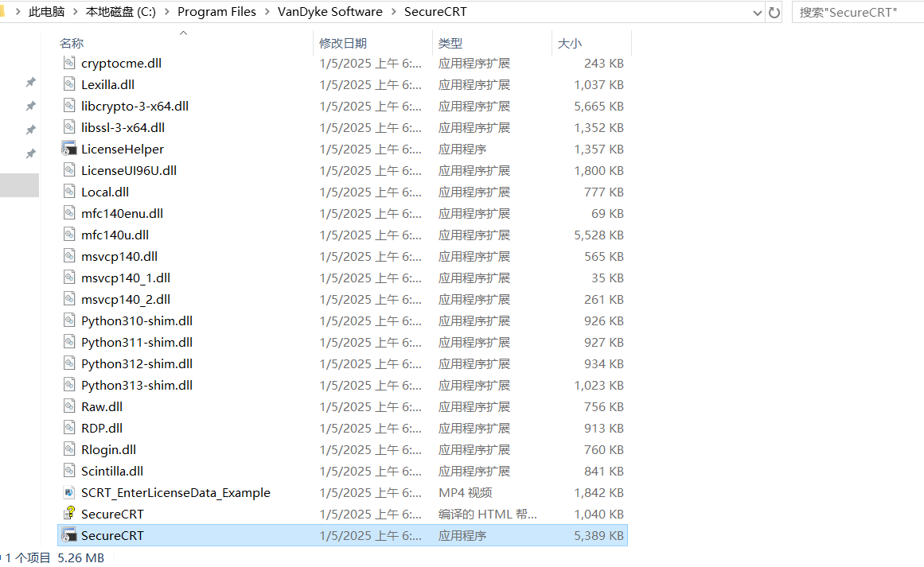Sort files by the 类型 column
The image size is (924, 567).
pyautogui.click(x=450, y=43)
